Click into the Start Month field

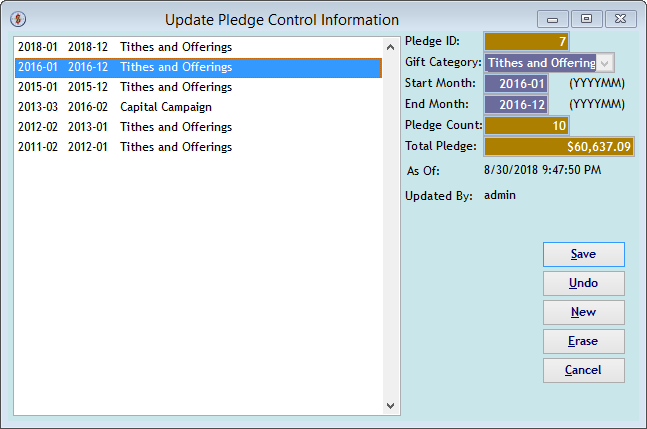pos(516,84)
